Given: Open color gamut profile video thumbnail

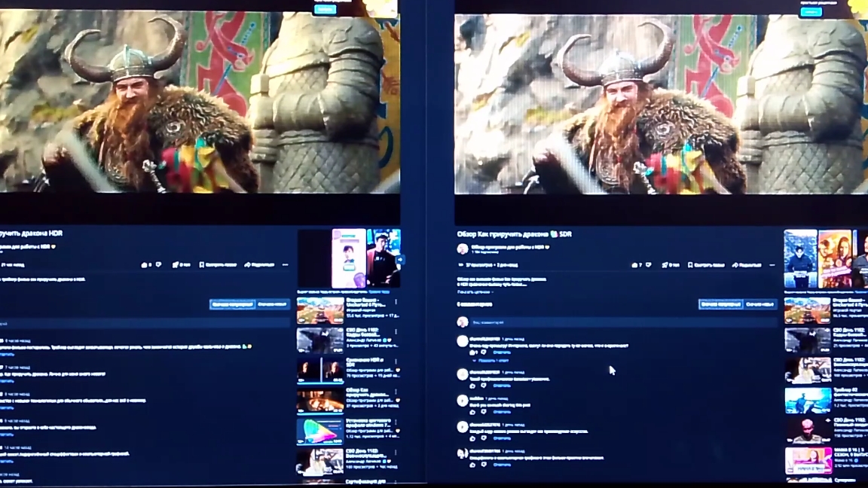Looking at the screenshot, I should [x=320, y=431].
